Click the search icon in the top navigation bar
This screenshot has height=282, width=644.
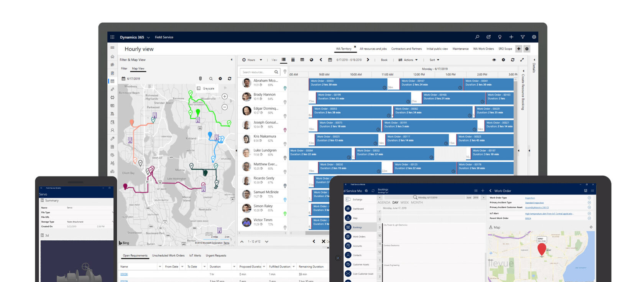[477, 37]
